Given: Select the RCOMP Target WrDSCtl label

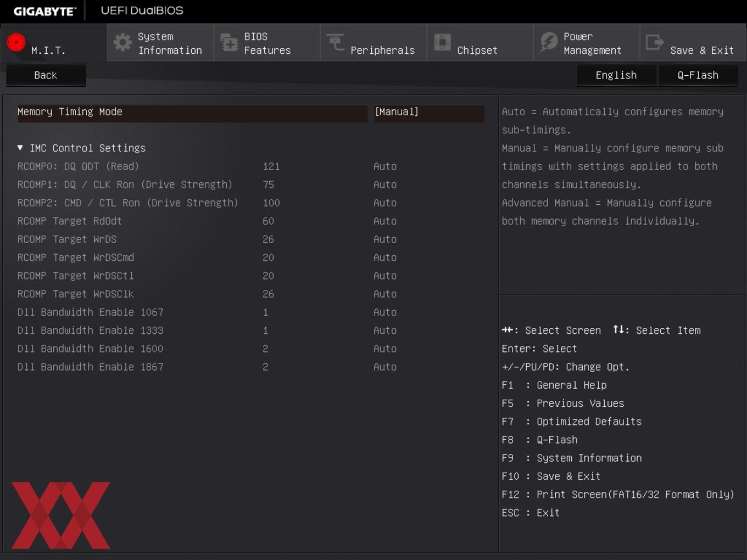Looking at the screenshot, I should pyautogui.click(x=75, y=276).
